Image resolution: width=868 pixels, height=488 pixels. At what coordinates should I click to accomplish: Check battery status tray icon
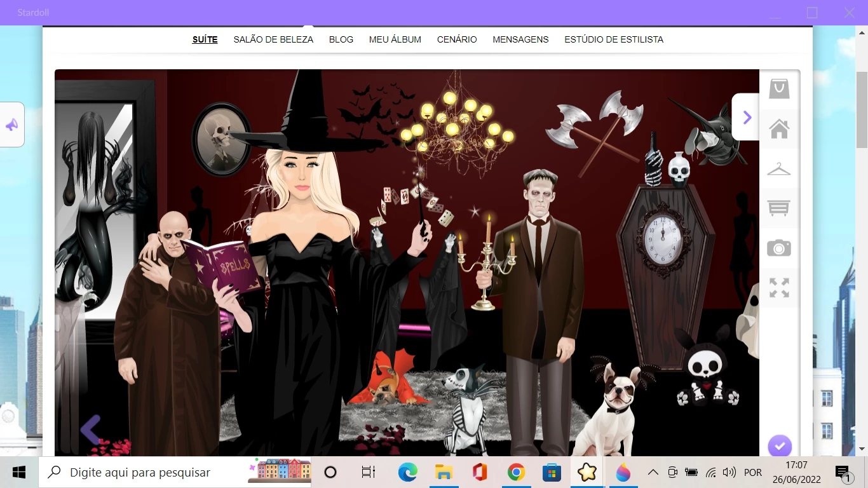pyautogui.click(x=691, y=472)
